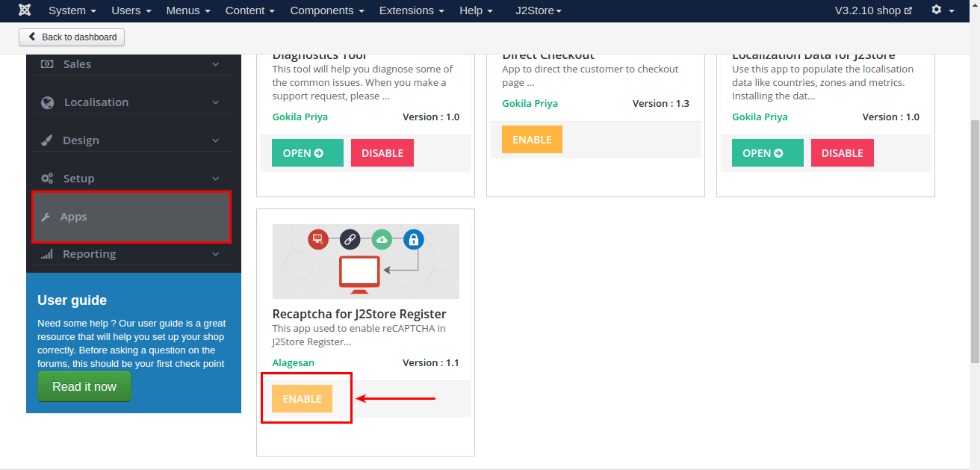Screen dimensions: 980x470
Task: Enable the Direct Checkout app
Action: (x=532, y=140)
